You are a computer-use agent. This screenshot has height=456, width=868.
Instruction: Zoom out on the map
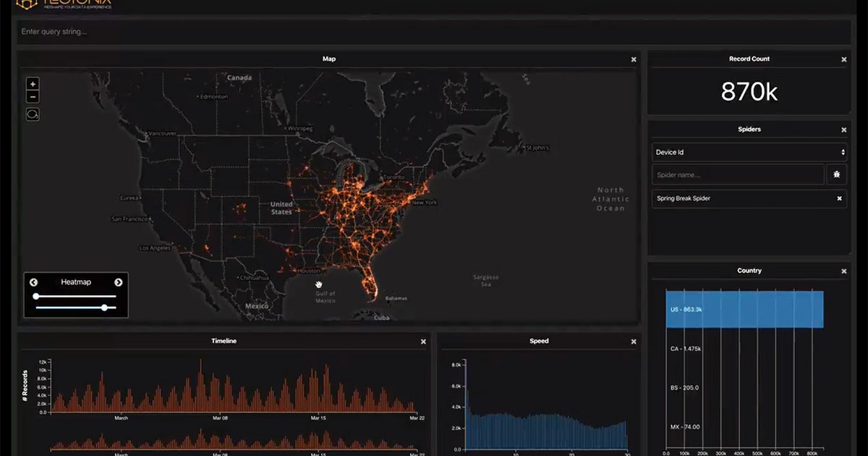click(33, 96)
